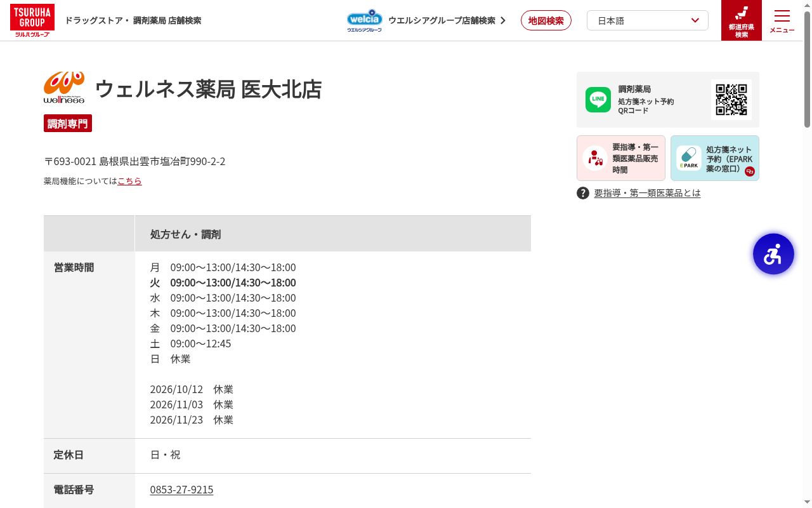812x508 pixels.
Task: Click the prescription reservation QR code
Action: (x=731, y=100)
